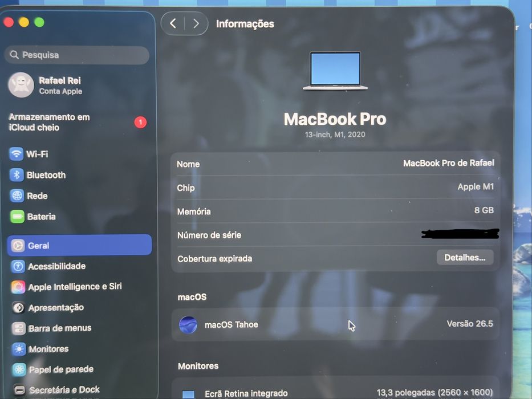The width and height of the screenshot is (532, 399).
Task: Click the Informações window title
Action: click(245, 24)
